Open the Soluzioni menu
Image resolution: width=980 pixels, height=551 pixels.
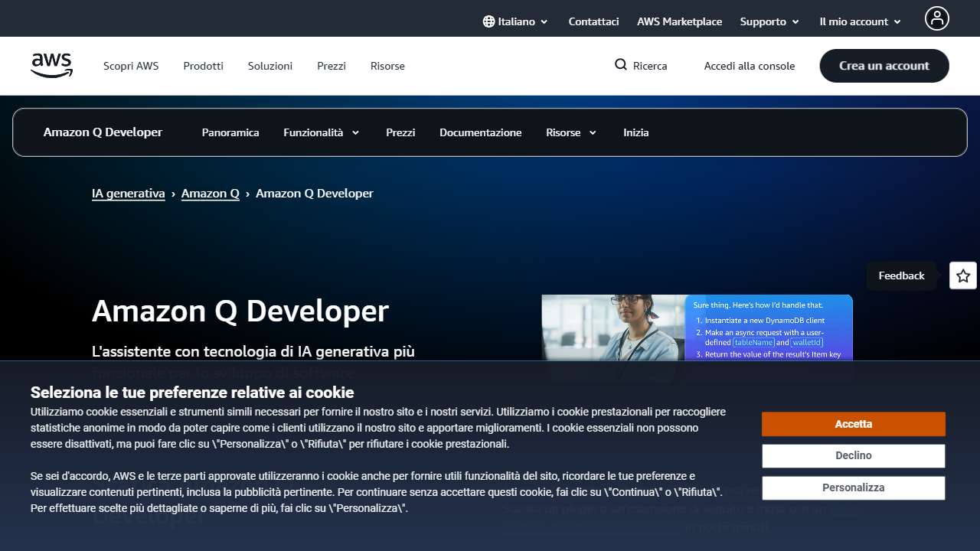[269, 66]
